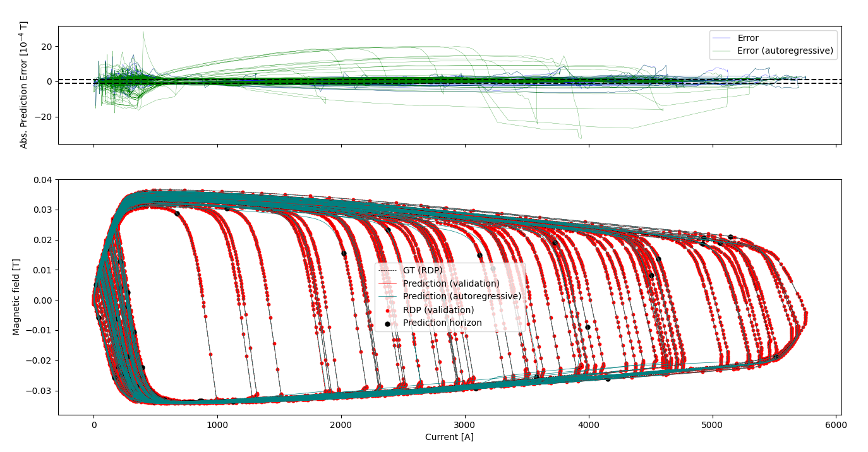Click the −20 tick label on error axis
868x452 pixels.
click(44, 117)
